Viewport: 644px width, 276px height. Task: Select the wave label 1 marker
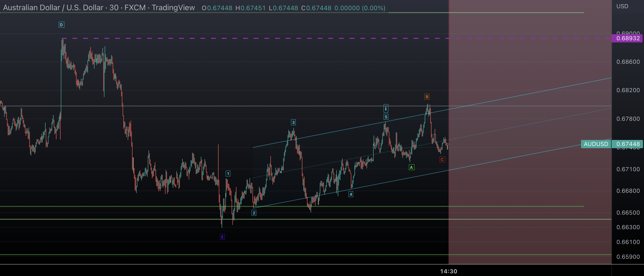(228, 174)
